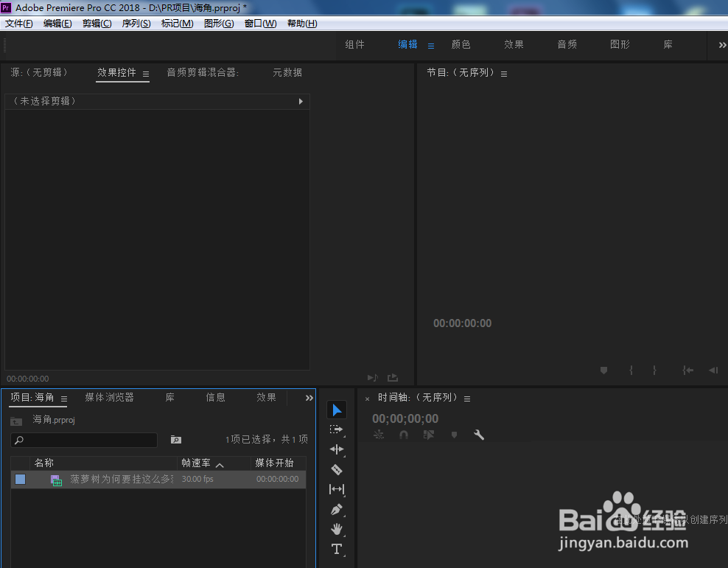728x568 pixels.
Task: Add marker in Program monitor
Action: [603, 371]
